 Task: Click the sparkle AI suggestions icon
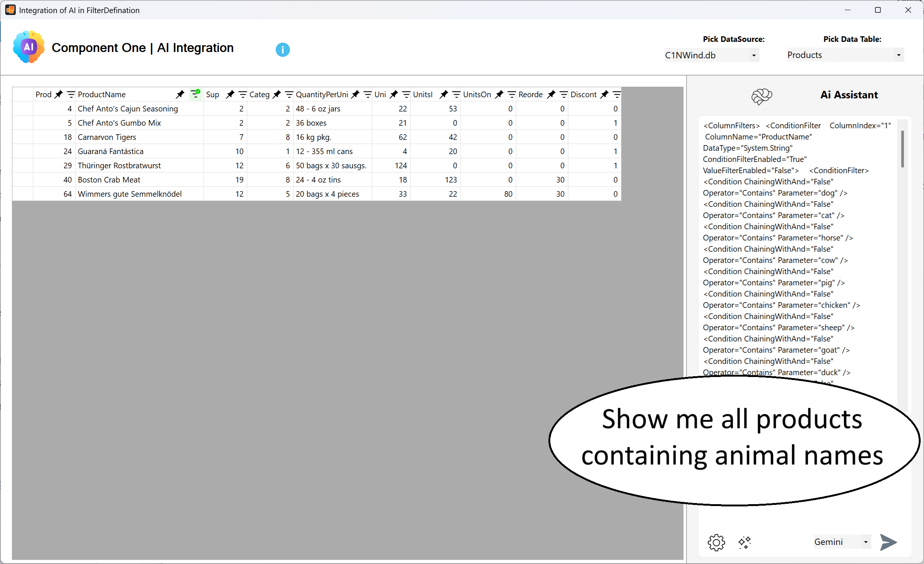point(744,542)
